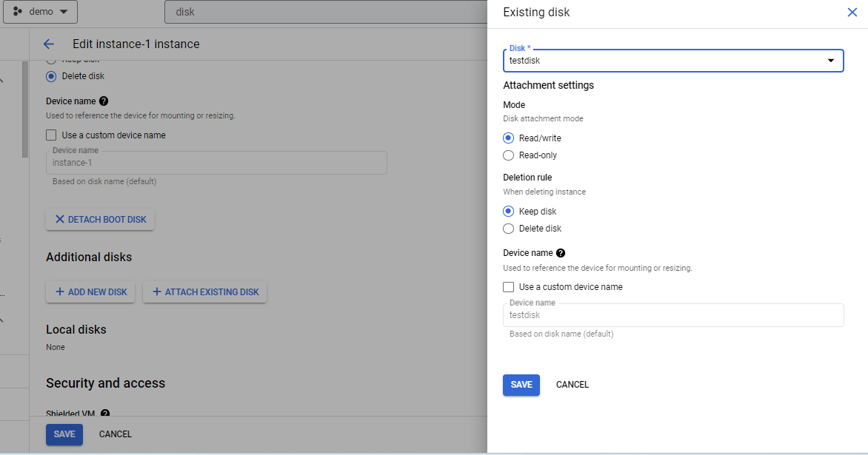Save the instance-1 edits
Viewport: 868px width, 455px height.
point(64,434)
